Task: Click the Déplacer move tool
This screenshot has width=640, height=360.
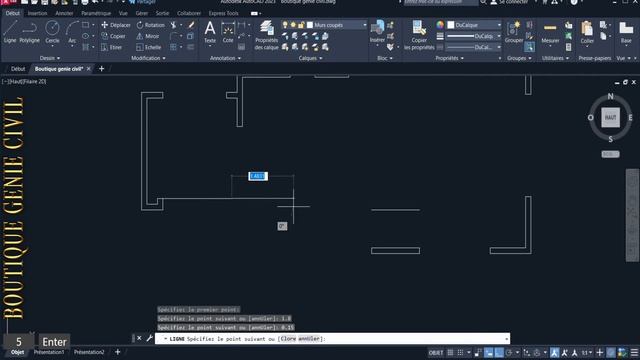Action: (116, 25)
